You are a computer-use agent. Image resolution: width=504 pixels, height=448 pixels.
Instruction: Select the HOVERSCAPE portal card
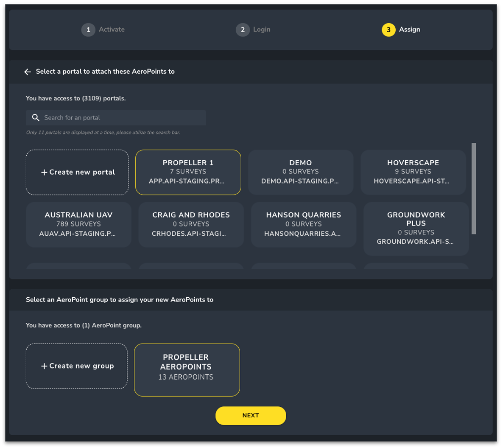[413, 172]
